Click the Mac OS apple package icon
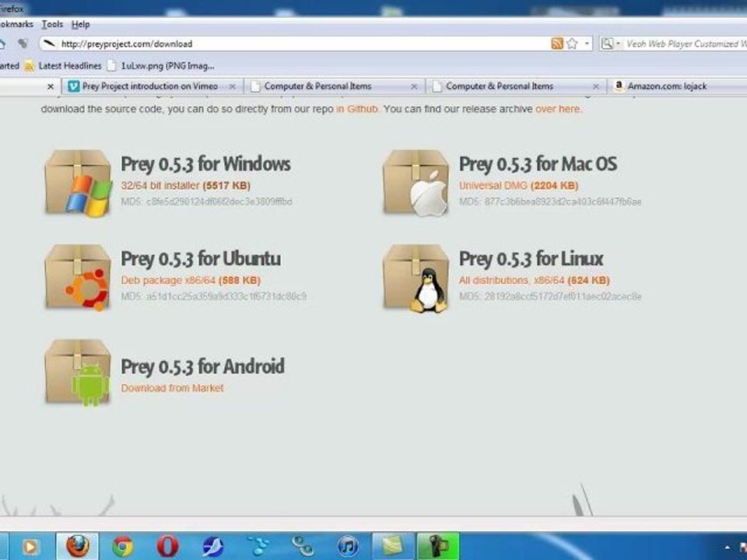Viewport: 747px width, 560px height. click(416, 183)
